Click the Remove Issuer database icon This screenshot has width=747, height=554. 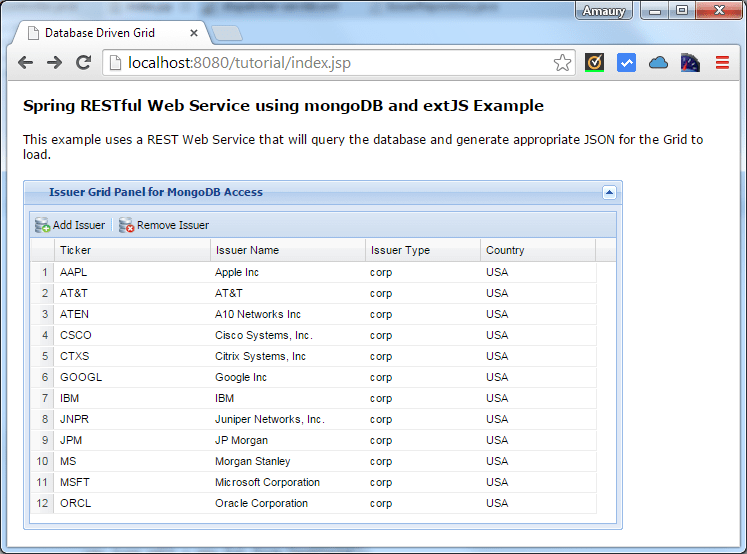[126, 225]
